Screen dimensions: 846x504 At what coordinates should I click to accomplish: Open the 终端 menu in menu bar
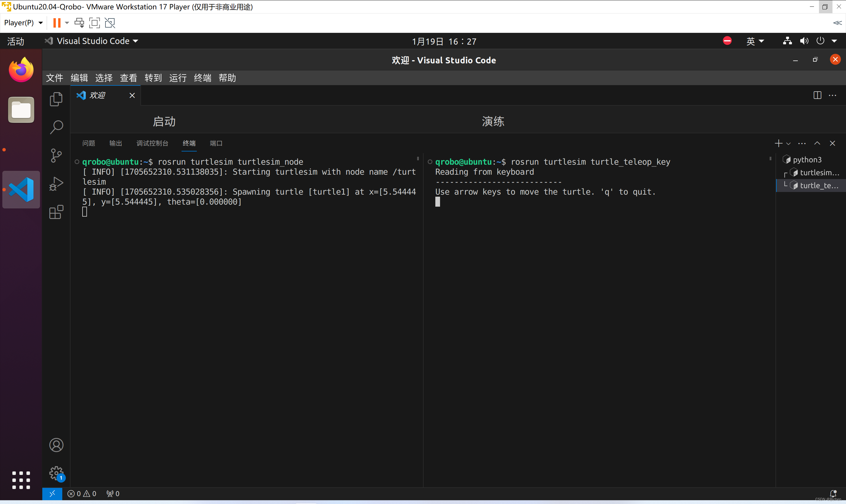pos(202,78)
